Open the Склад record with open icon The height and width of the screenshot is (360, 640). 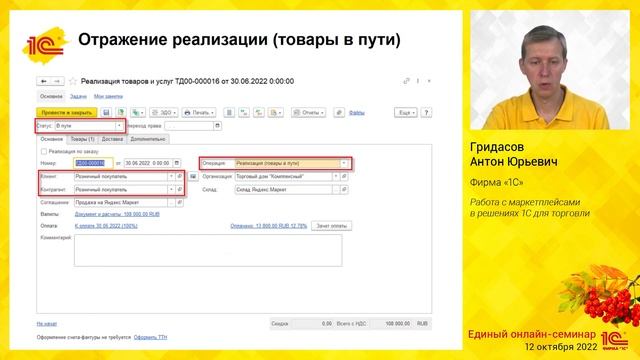click(344, 189)
